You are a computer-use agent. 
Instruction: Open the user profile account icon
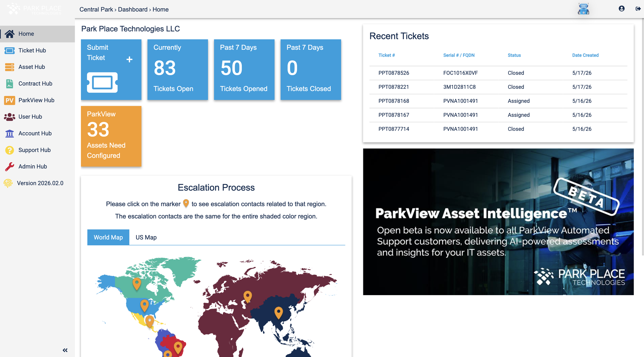[x=622, y=9]
